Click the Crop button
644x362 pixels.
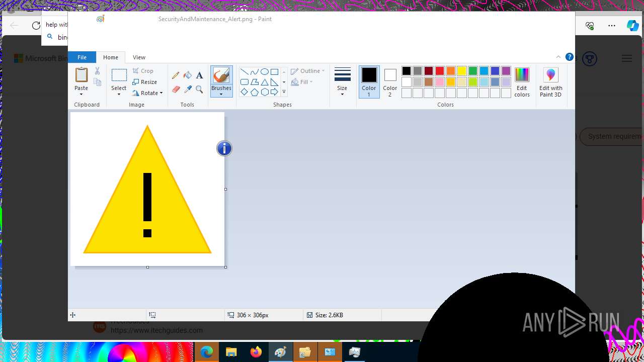click(143, 71)
